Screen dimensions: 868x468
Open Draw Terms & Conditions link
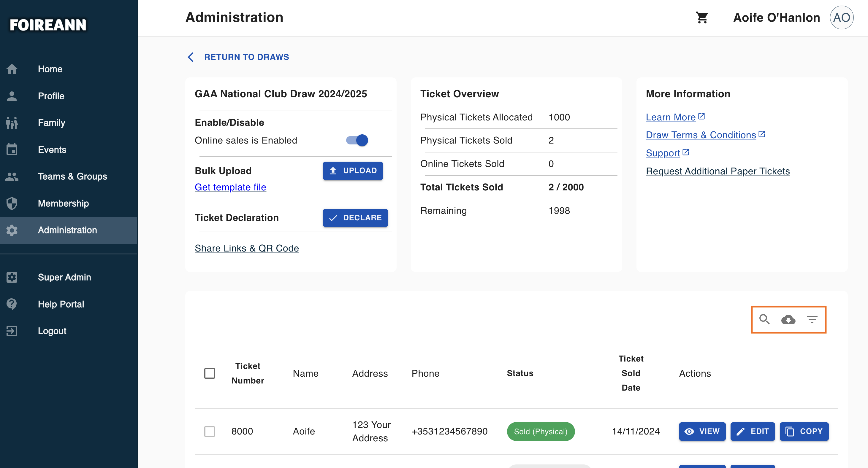click(701, 135)
